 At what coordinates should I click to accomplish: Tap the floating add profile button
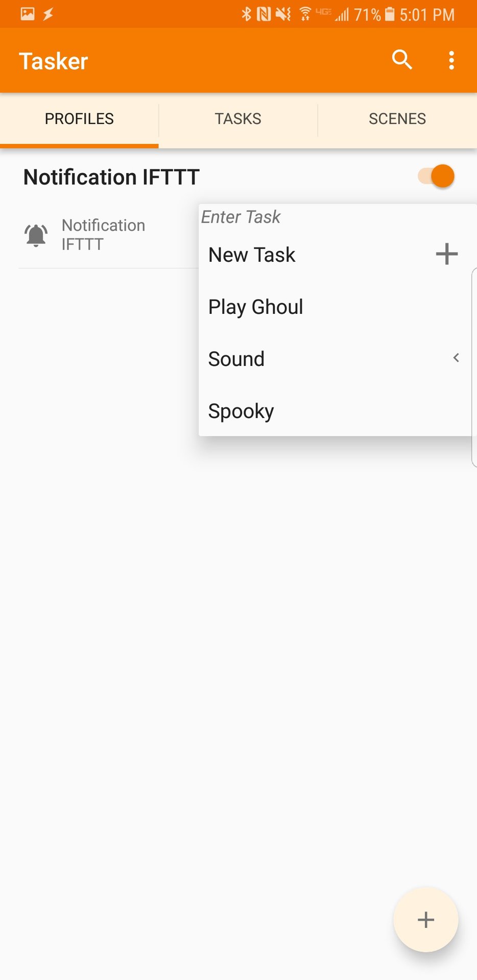point(425,919)
